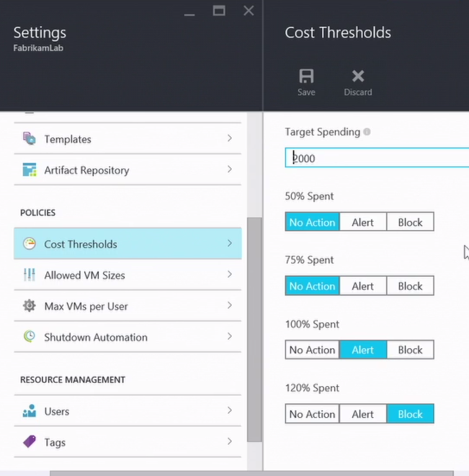Click the purple Tags icon
The image size is (469, 476).
click(x=29, y=442)
